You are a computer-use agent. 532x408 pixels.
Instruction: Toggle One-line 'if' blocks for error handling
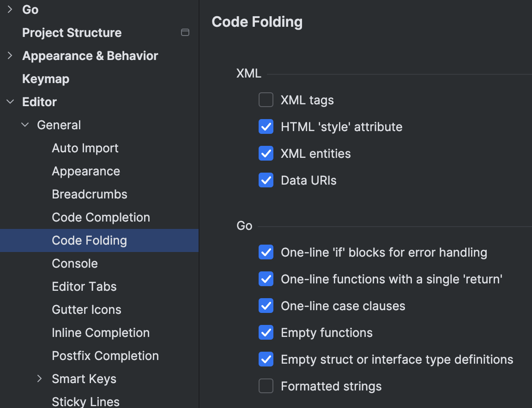266,252
